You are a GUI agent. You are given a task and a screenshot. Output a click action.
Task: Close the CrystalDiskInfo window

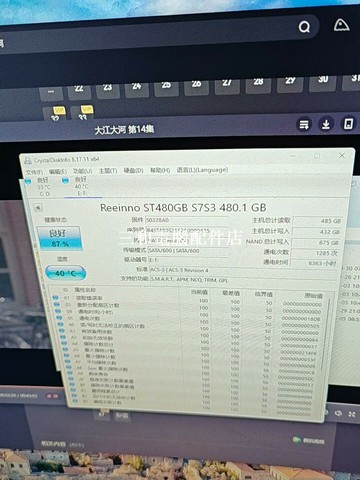[342, 156]
